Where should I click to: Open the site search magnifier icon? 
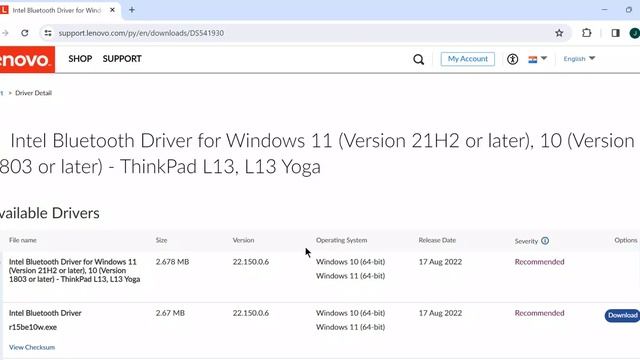pyautogui.click(x=418, y=60)
